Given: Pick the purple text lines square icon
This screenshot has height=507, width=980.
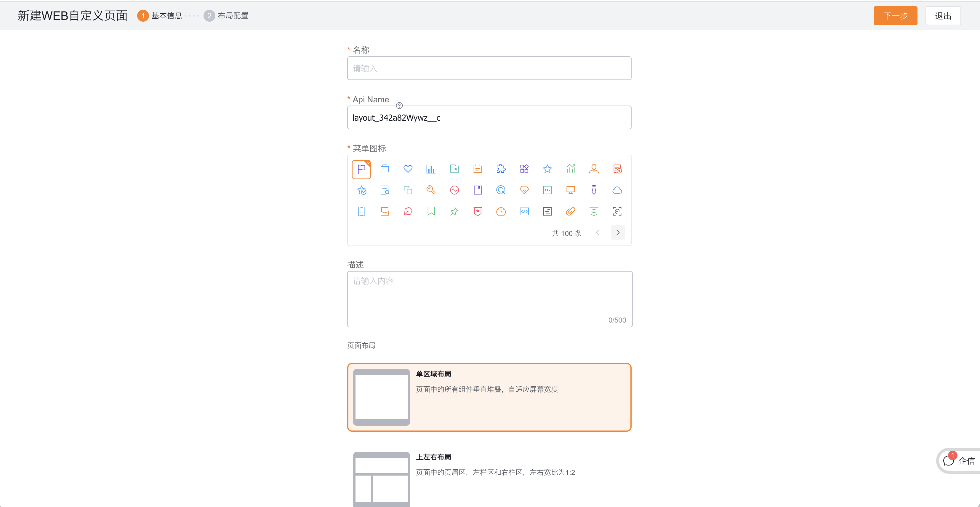Looking at the screenshot, I should (x=547, y=212).
